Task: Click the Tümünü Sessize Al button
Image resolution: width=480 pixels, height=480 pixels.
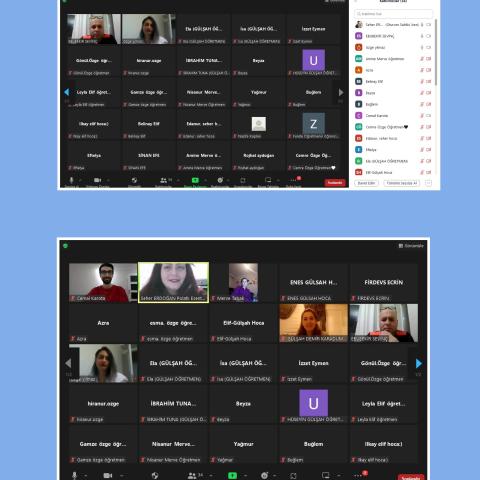Action: 402,183
